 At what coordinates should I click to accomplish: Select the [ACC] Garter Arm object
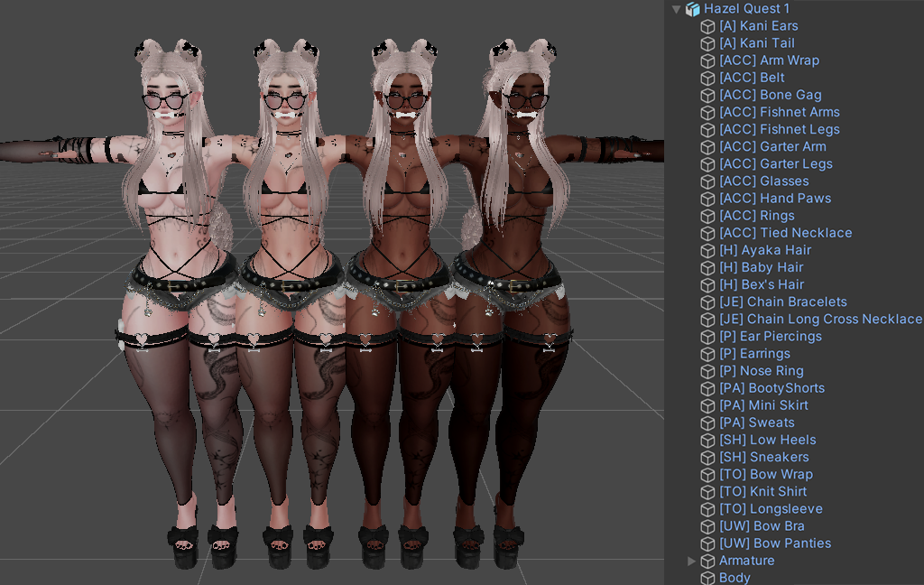772,147
